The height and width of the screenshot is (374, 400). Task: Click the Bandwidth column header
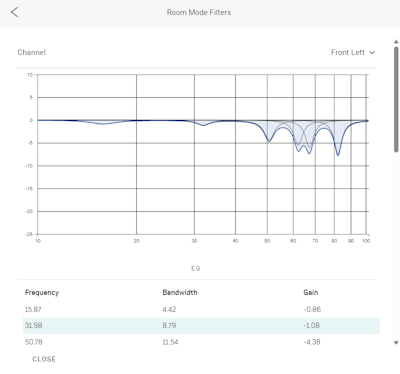click(x=180, y=292)
